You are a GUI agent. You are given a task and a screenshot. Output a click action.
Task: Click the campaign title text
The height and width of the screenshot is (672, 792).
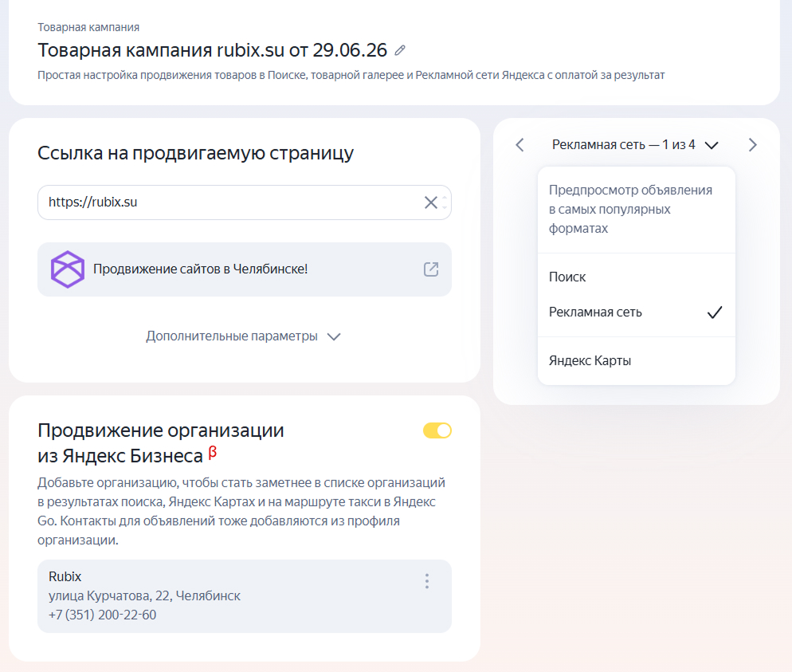click(212, 50)
